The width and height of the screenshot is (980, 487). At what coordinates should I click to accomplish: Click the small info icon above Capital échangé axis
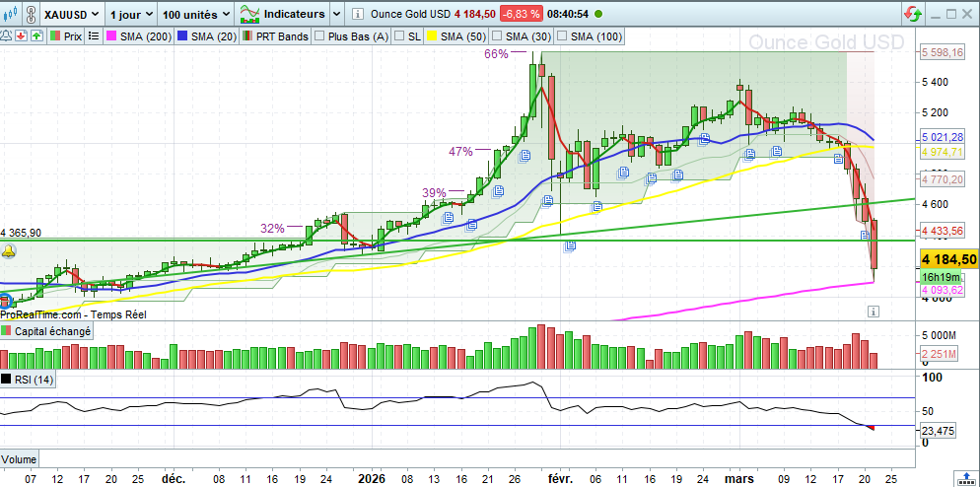(874, 311)
